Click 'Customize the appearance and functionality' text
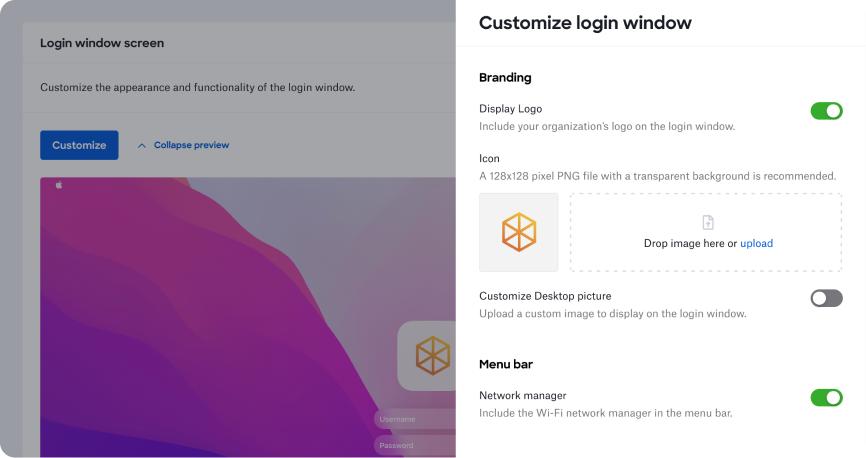This screenshot has height=458, width=866. pyautogui.click(x=198, y=87)
